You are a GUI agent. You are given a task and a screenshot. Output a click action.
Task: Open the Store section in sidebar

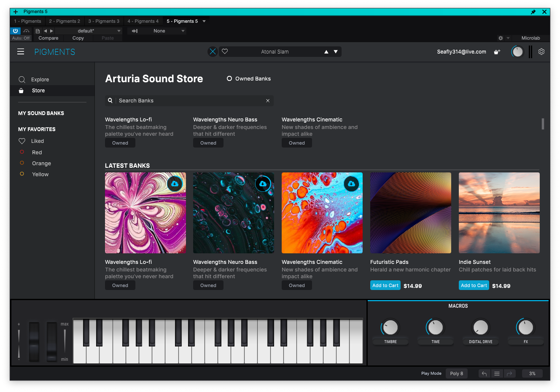[x=52, y=91]
